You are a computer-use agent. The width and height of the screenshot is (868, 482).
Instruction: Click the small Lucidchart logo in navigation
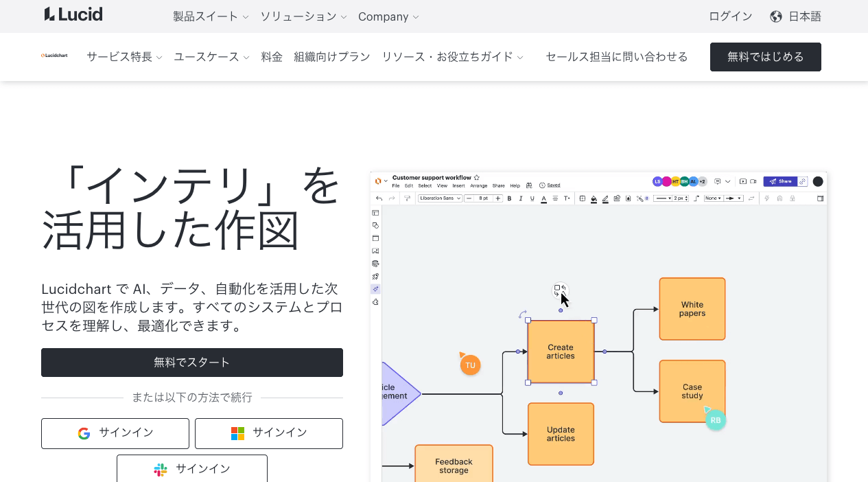54,56
